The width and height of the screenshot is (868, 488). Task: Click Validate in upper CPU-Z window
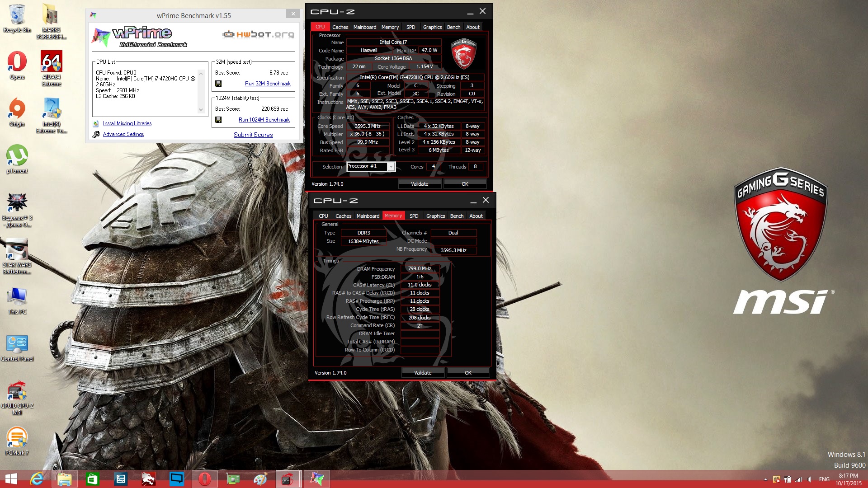pos(420,184)
